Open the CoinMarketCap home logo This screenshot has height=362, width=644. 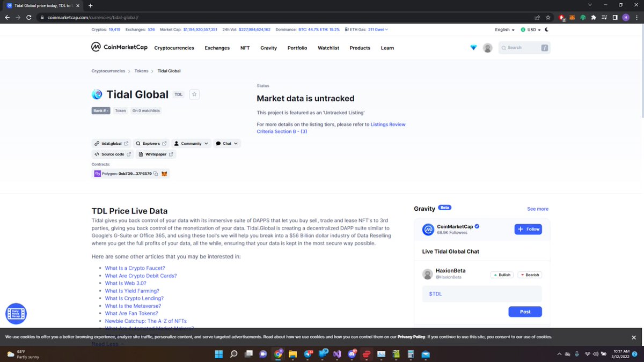click(119, 47)
